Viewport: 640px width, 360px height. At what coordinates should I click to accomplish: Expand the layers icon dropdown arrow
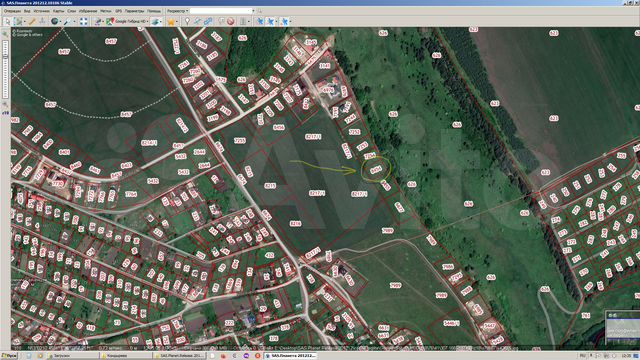pyautogui.click(x=161, y=21)
